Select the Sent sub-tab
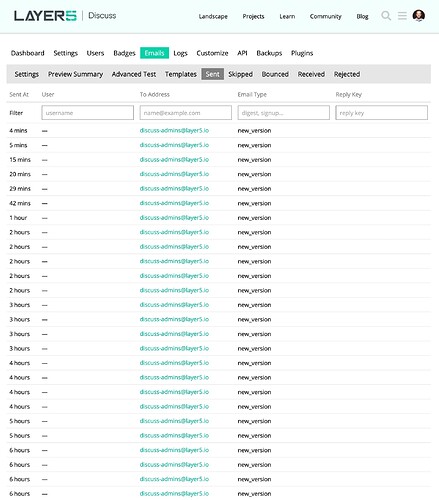The image size is (439, 500). pos(212,74)
